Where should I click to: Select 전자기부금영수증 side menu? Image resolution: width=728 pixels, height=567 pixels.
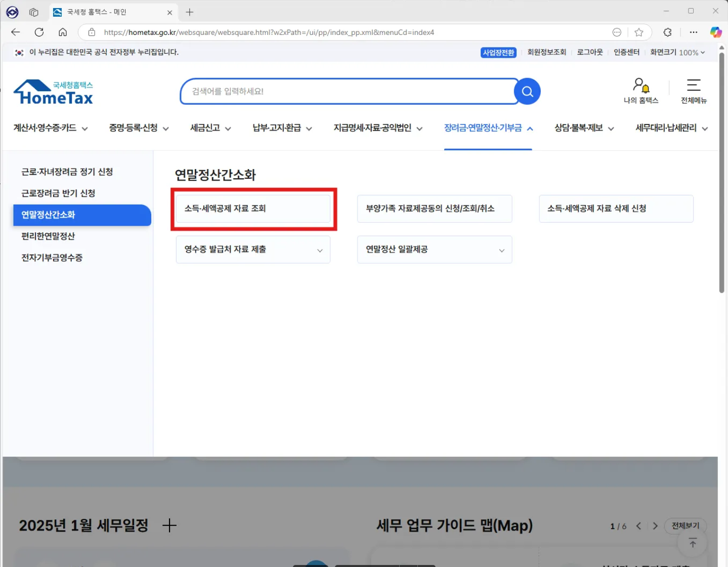[52, 258]
